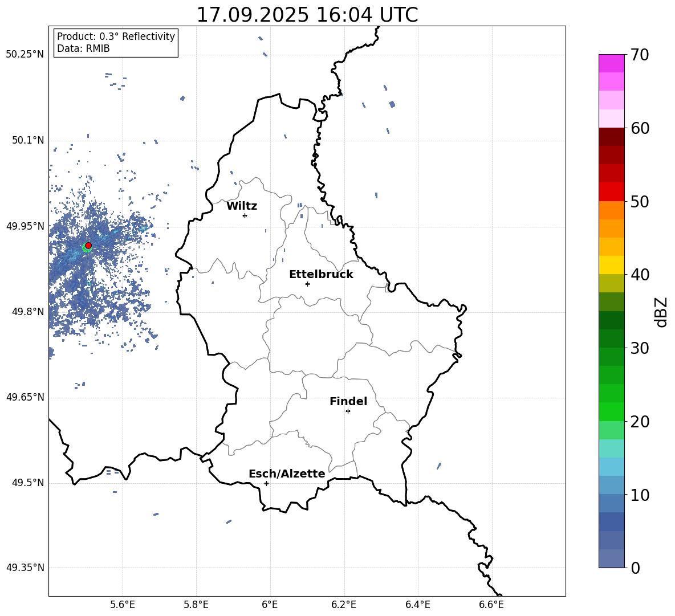Screen dimensions: 675x616
Task: Click the 49.95°N latitude label
Action: [x=25, y=226]
